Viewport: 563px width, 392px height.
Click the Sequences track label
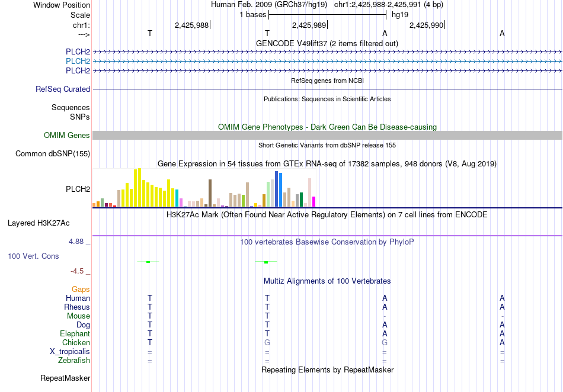coord(71,107)
